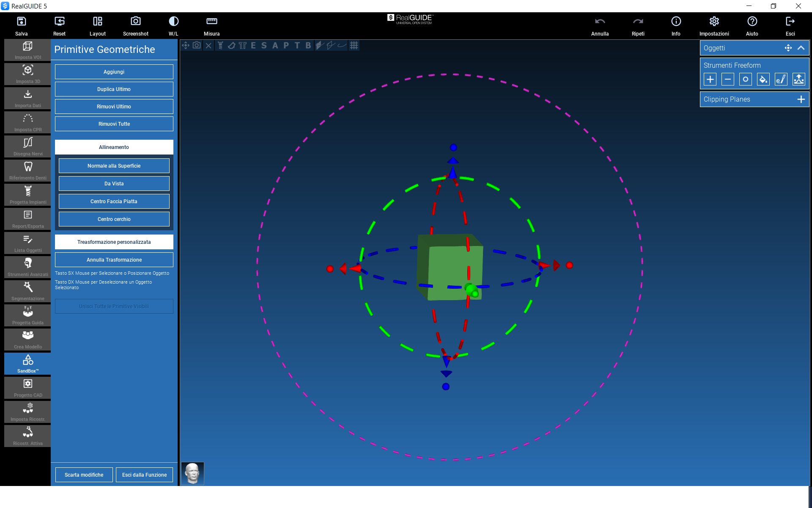Click Esci dalla Funzione button

(x=144, y=475)
